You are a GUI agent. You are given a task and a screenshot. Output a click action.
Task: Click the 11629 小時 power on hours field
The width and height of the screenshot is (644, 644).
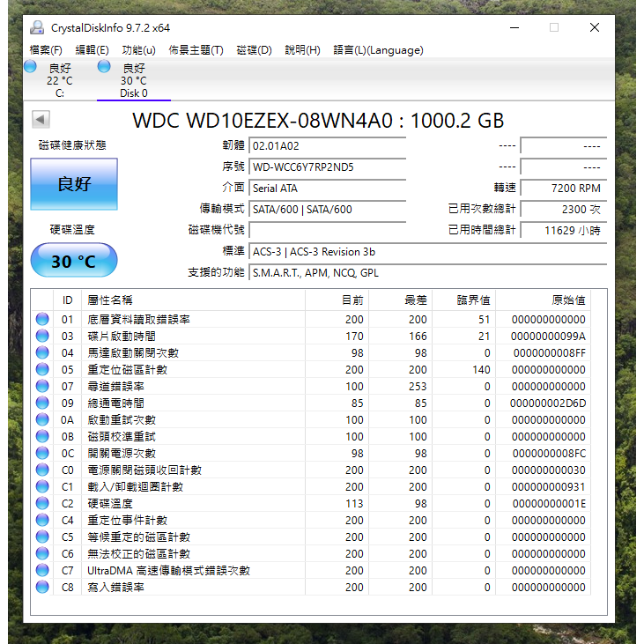564,231
